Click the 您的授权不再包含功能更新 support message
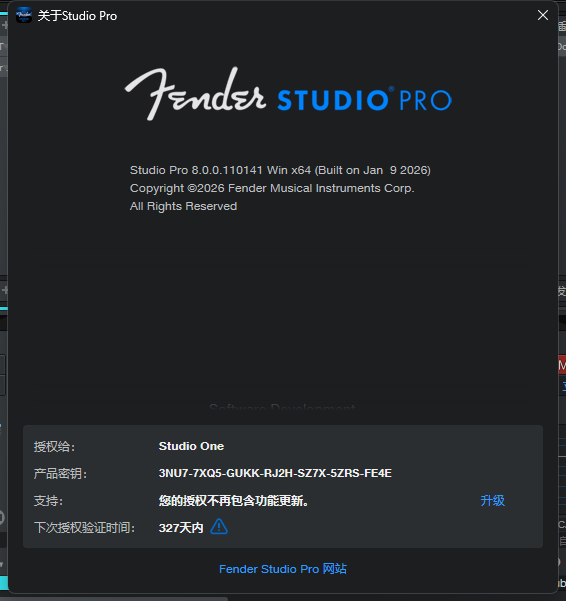 tap(234, 501)
